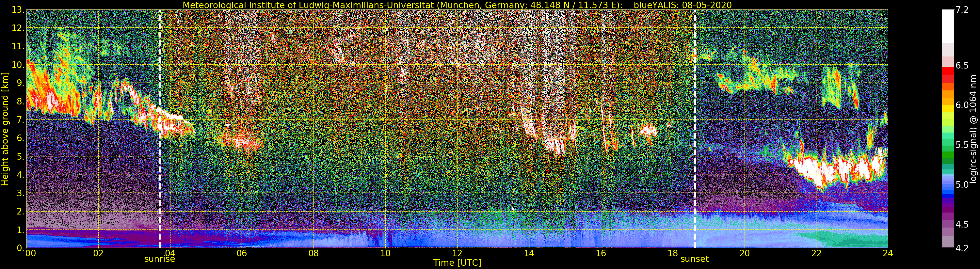This screenshot has height=269, width=980.
Task: Click height axis tick label '10.'
Action: click(x=18, y=65)
